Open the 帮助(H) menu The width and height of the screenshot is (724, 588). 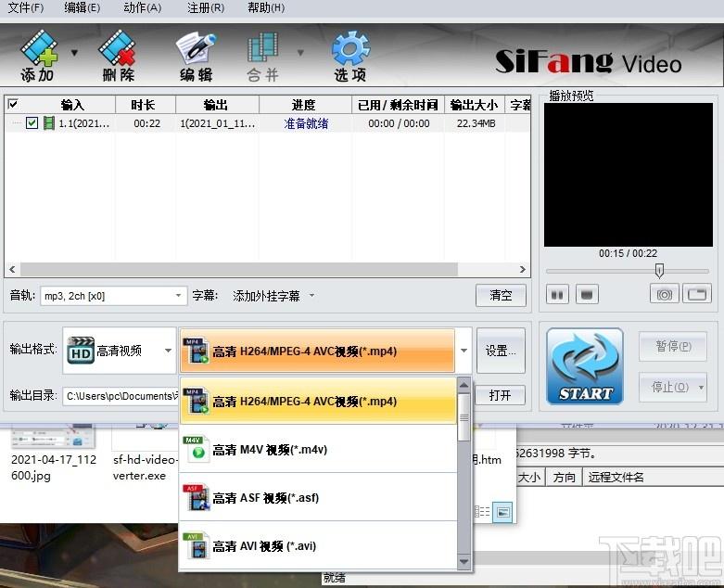tap(266, 7)
